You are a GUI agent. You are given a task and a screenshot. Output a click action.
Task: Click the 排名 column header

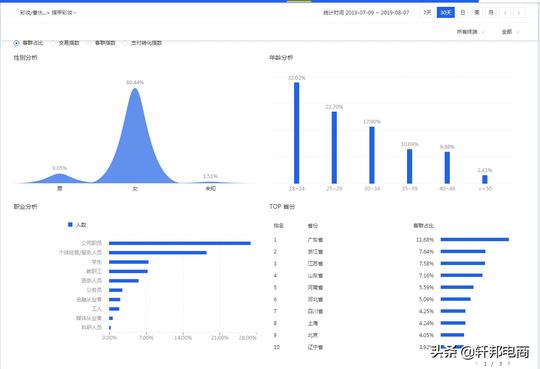point(278,226)
